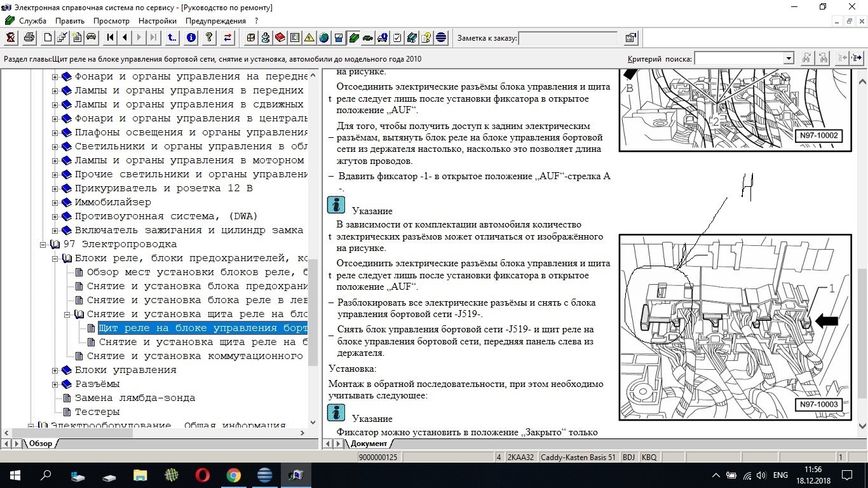This screenshot has width=868, height=488.
Task: Click the yellow warning triangle icon
Action: pos(309,37)
